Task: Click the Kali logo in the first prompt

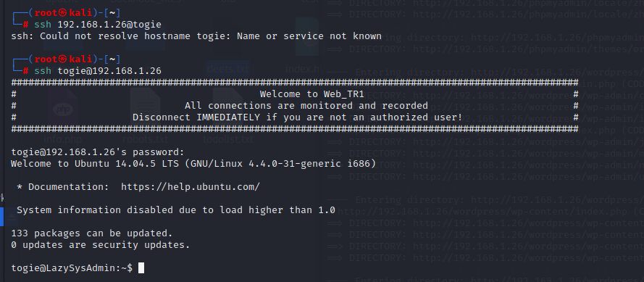Action: (x=63, y=13)
